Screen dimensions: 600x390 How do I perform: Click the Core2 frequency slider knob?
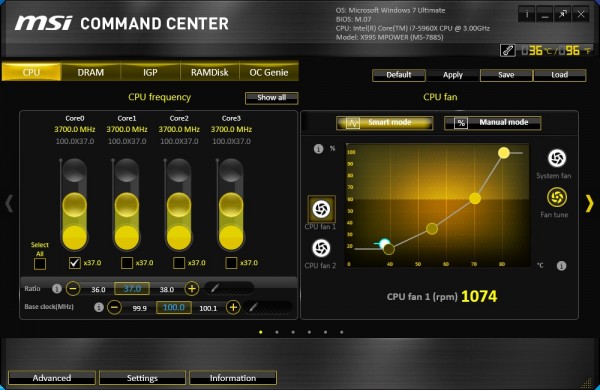(x=179, y=205)
